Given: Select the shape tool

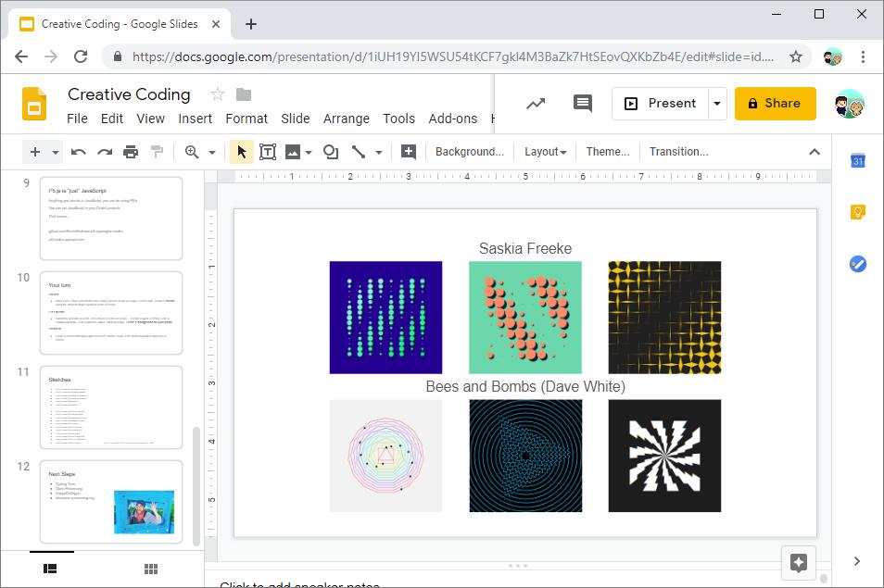Looking at the screenshot, I should [331, 152].
